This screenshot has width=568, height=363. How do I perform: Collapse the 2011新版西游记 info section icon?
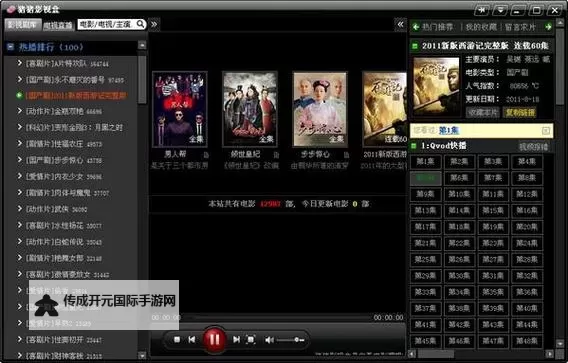coord(415,46)
